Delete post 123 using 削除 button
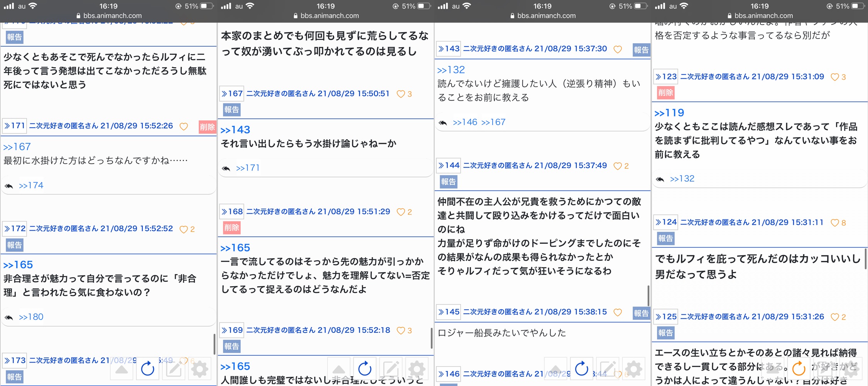The image size is (868, 386). click(x=665, y=93)
